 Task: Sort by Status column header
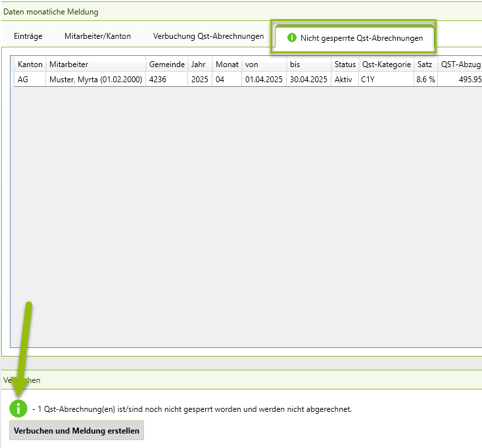pyautogui.click(x=345, y=64)
